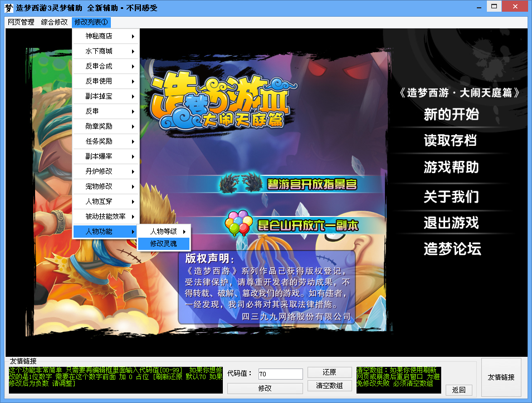Expand the 宠物修改 submenu
The width and height of the screenshot is (532, 403).
click(x=106, y=186)
